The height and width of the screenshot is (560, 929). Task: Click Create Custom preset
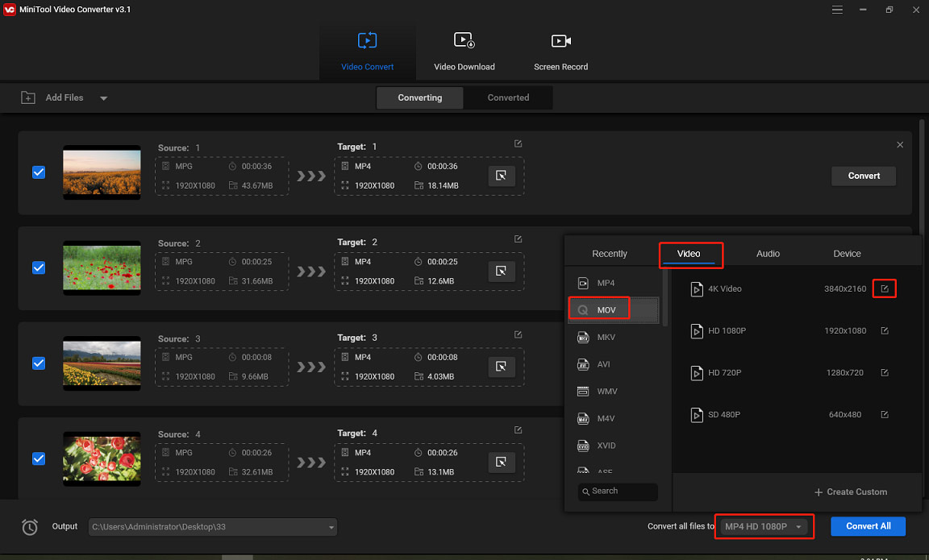(x=850, y=492)
